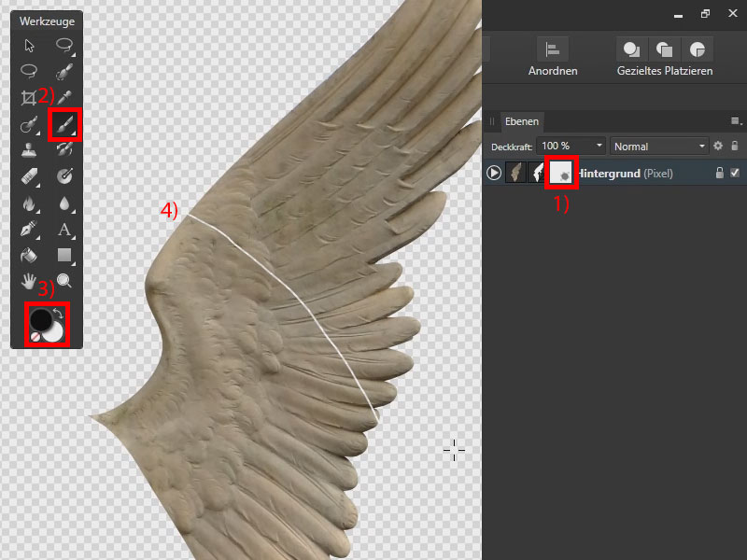The height and width of the screenshot is (560, 747).
Task: Select the Blur droplet tool
Action: point(64,203)
